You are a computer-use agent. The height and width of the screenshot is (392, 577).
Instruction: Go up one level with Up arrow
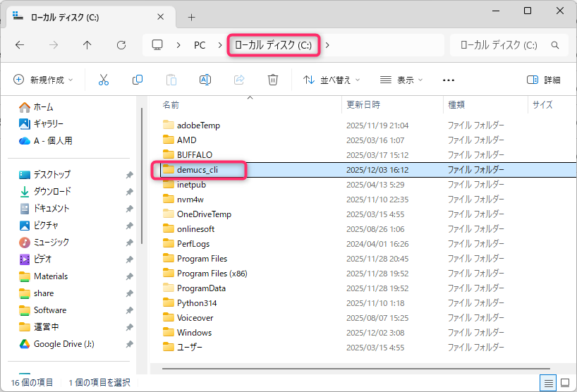coord(87,44)
